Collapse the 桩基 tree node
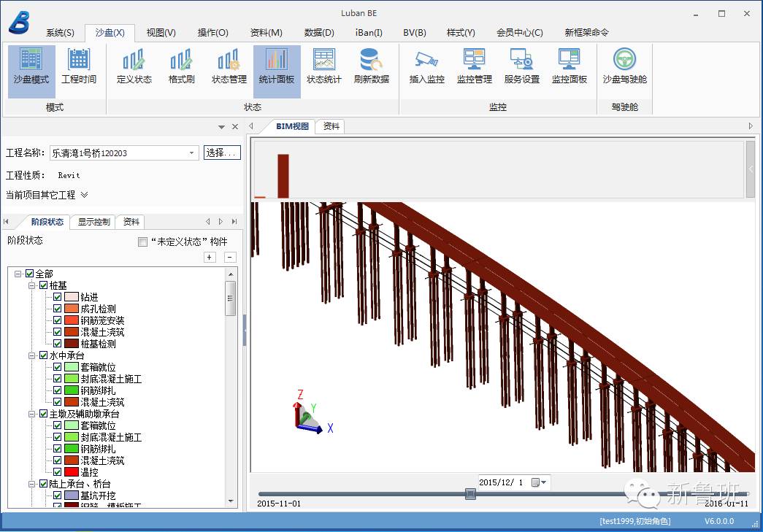This screenshot has width=763, height=532. tap(31, 285)
